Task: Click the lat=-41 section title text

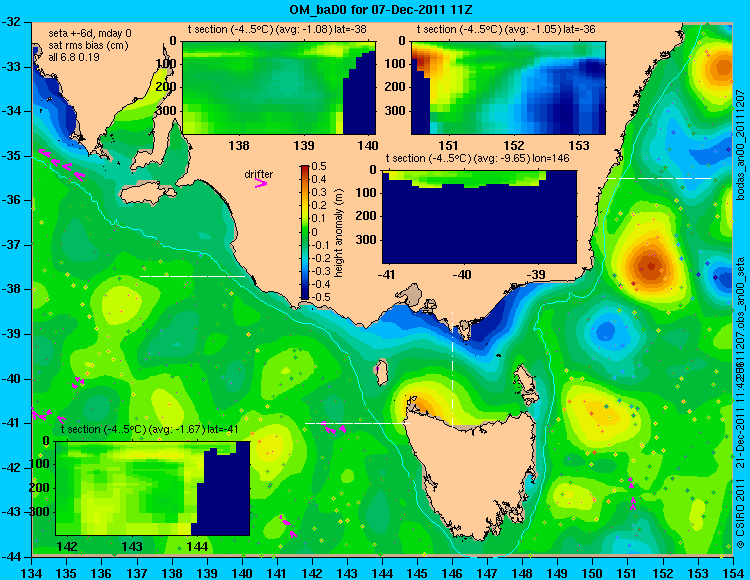Action: coord(150,429)
